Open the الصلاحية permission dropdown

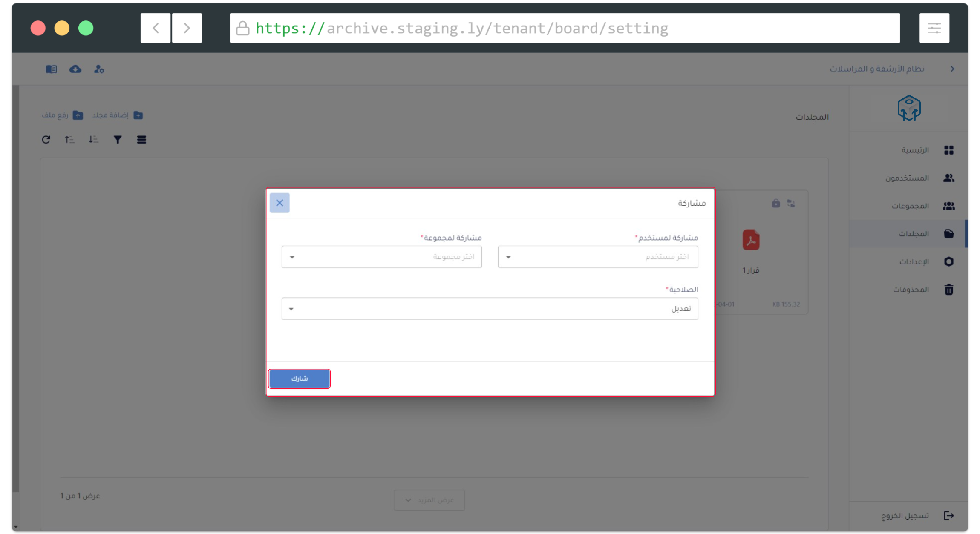[490, 309]
